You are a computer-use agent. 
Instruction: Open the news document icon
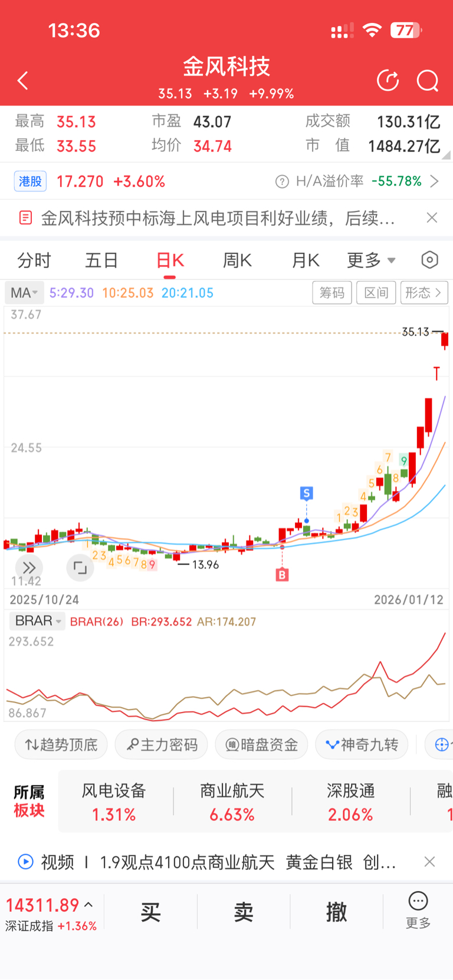[25, 218]
